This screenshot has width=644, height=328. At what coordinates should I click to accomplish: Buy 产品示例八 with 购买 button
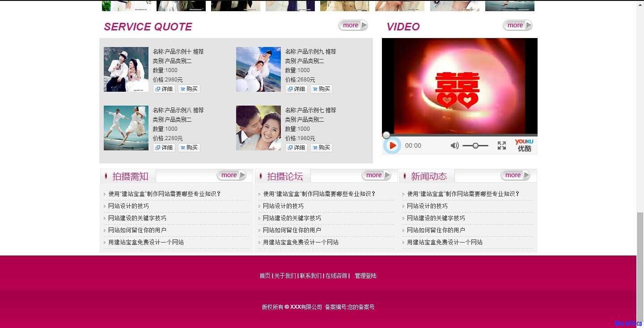click(x=189, y=148)
